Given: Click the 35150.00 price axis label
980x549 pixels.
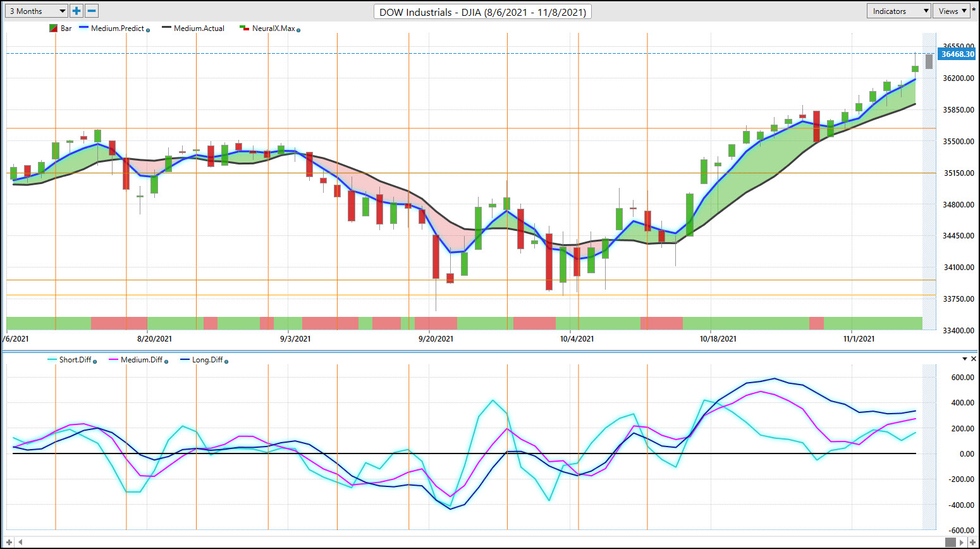Looking at the screenshot, I should pyautogui.click(x=959, y=173).
